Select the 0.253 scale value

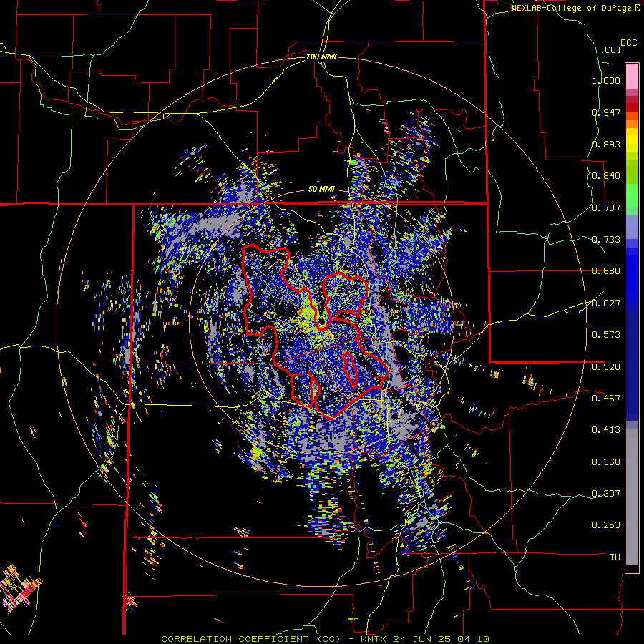[x=606, y=525]
